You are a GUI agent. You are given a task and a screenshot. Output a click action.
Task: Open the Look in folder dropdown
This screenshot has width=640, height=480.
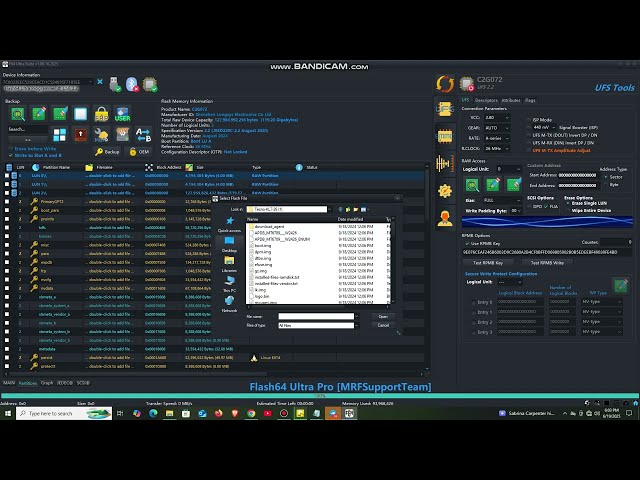point(289,209)
